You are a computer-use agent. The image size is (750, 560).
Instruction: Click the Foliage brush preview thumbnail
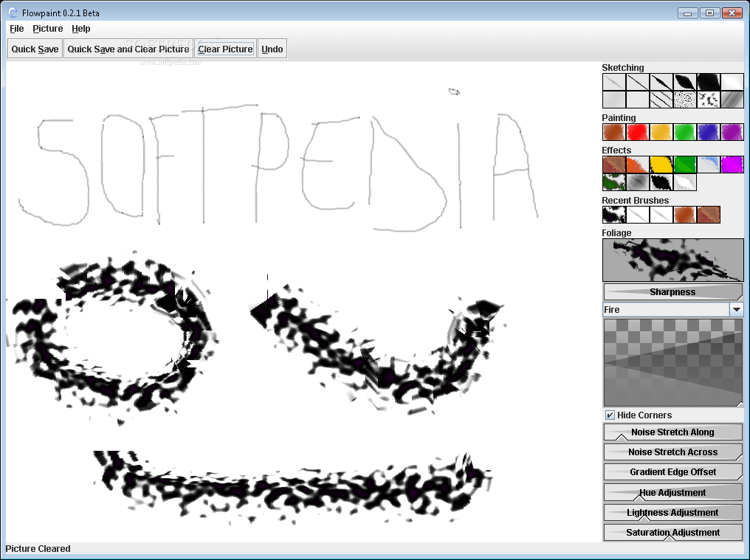point(673,260)
